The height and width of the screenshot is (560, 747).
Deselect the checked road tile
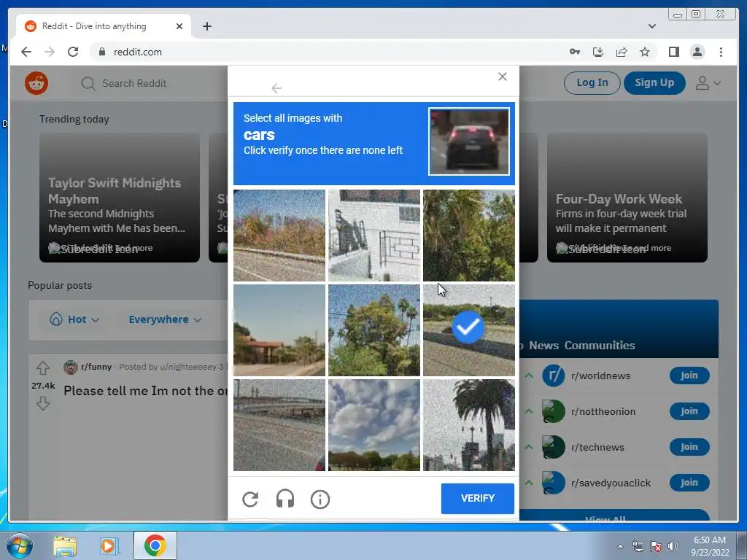pyautogui.click(x=469, y=330)
